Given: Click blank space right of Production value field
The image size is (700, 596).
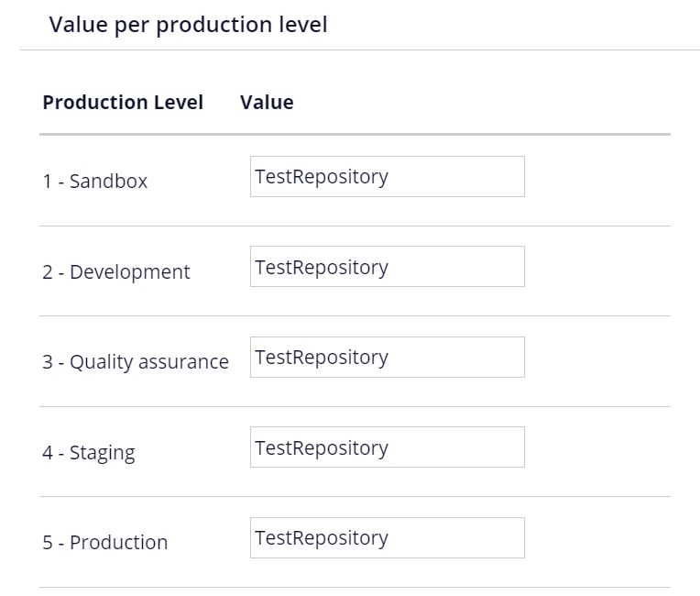Looking at the screenshot, I should (597, 538).
